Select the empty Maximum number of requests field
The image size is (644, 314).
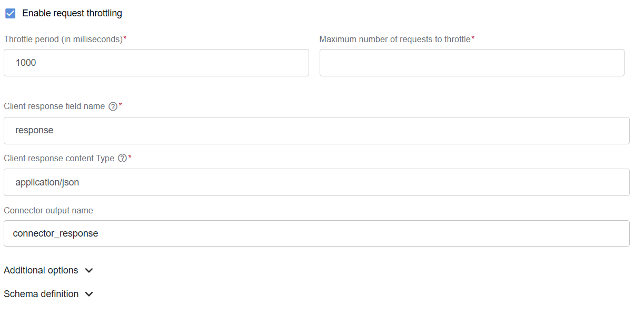pyautogui.click(x=472, y=63)
